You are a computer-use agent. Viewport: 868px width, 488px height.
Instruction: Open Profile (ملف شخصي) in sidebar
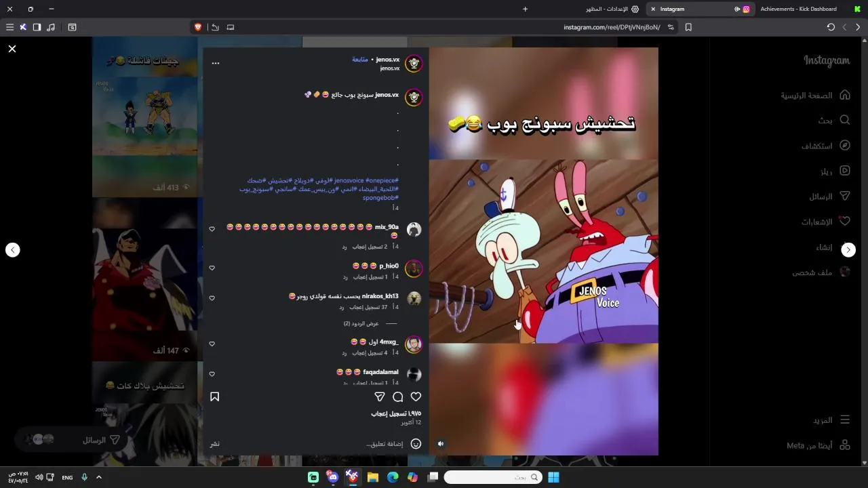pyautogui.click(x=821, y=272)
